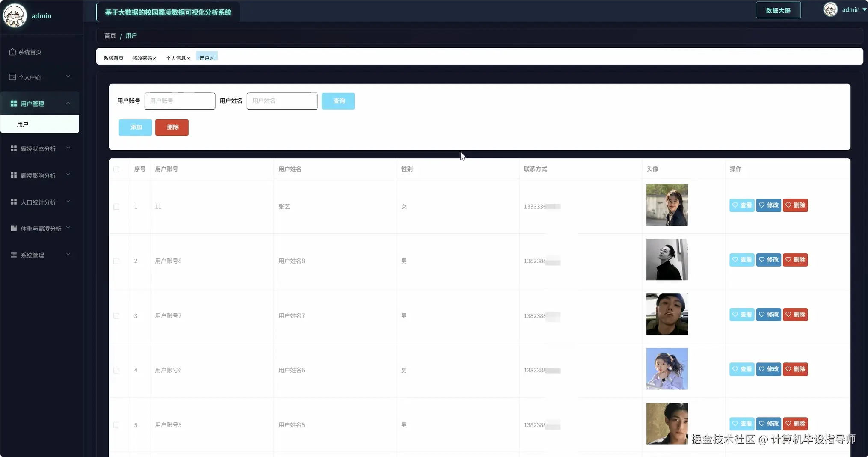Click the 霸凌状态分析 grid icon
Viewport: 868px width, 457px height.
pyautogui.click(x=14, y=148)
